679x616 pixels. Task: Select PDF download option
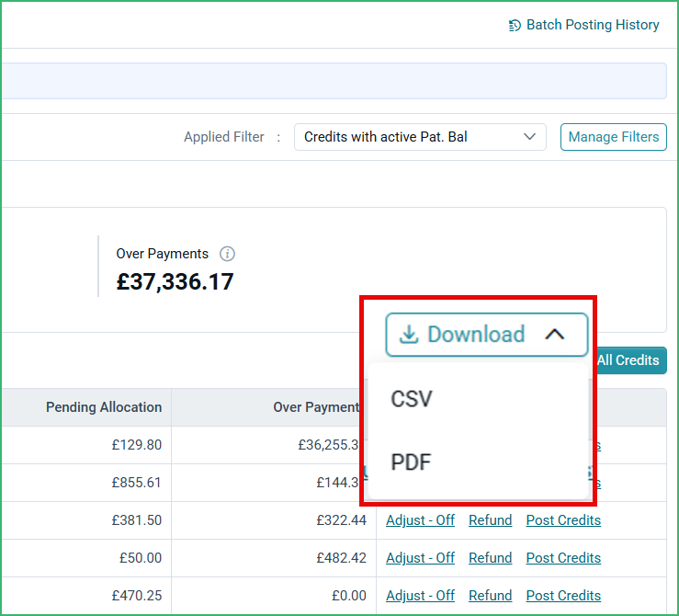coord(411,462)
